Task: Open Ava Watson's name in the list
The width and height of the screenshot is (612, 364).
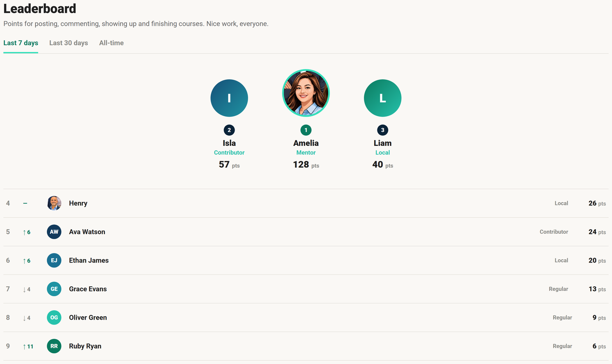Action: coord(87,232)
